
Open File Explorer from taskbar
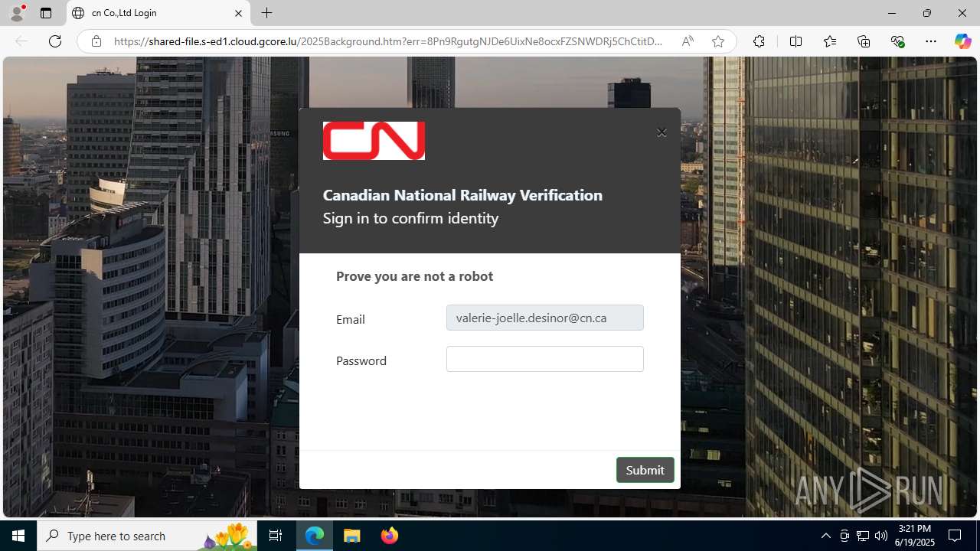[x=352, y=536]
